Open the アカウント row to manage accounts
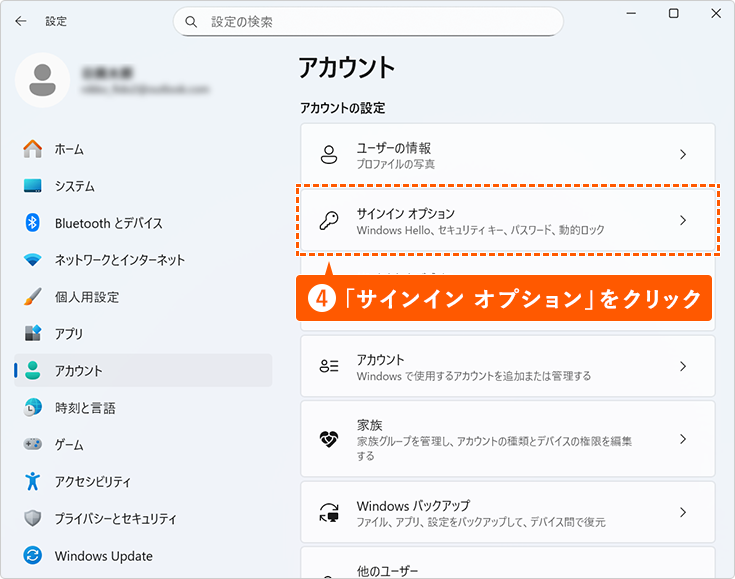 click(x=500, y=367)
